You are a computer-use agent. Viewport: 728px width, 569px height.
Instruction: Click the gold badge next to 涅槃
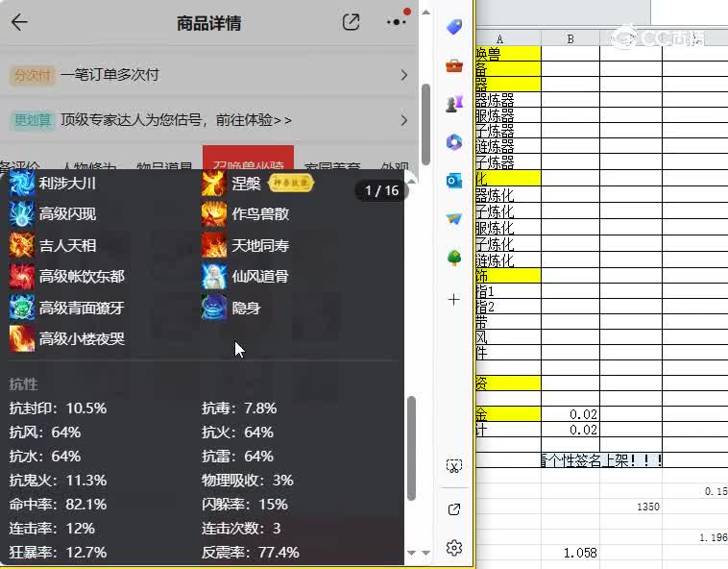[x=291, y=183]
